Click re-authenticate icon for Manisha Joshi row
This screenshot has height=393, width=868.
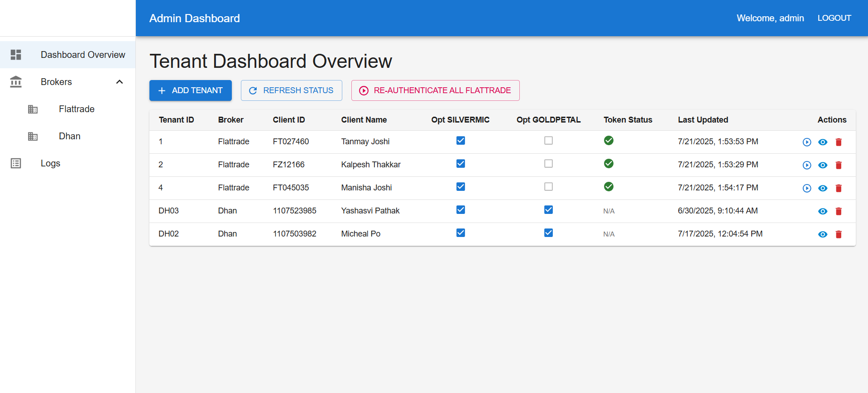pos(806,188)
